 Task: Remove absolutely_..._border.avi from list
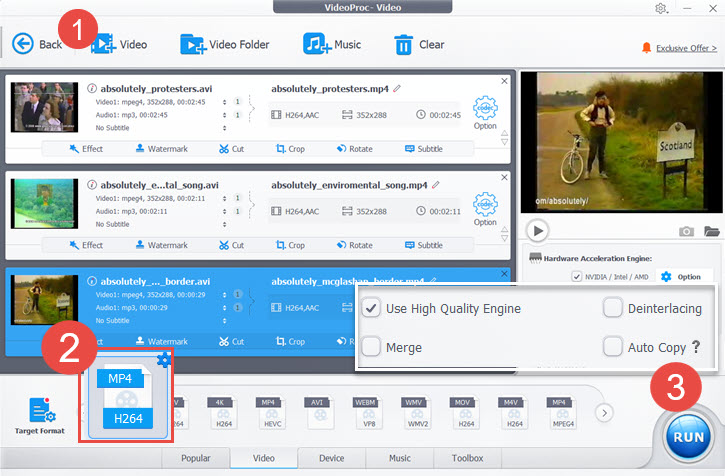tap(504, 273)
